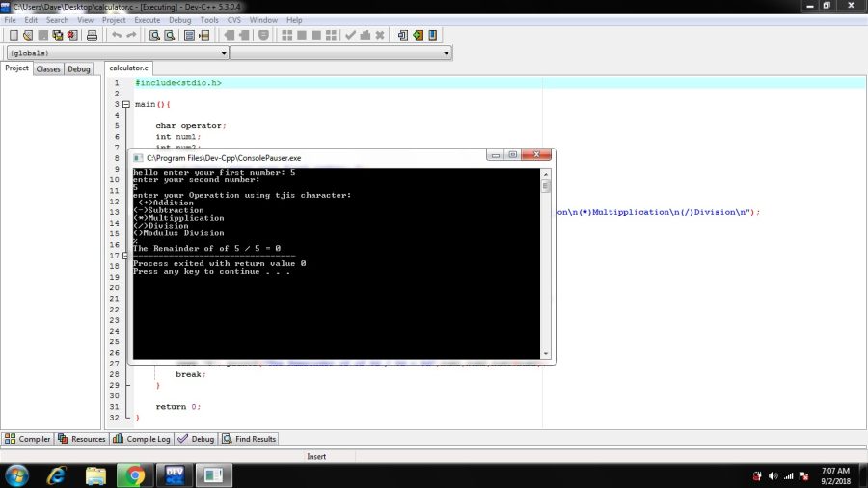
Task: Click the Insert snippet toolbar icon
Action: [x=403, y=35]
